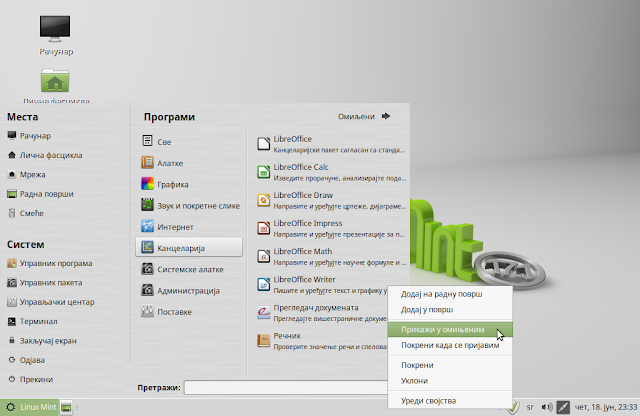Open the volume speaker tray icon

click(547, 407)
